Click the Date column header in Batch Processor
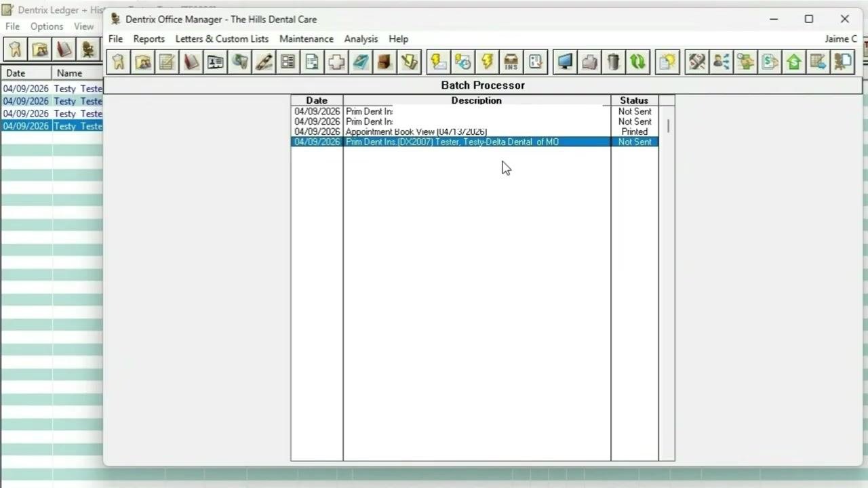Image resolution: width=868 pixels, height=488 pixels. tap(317, 100)
